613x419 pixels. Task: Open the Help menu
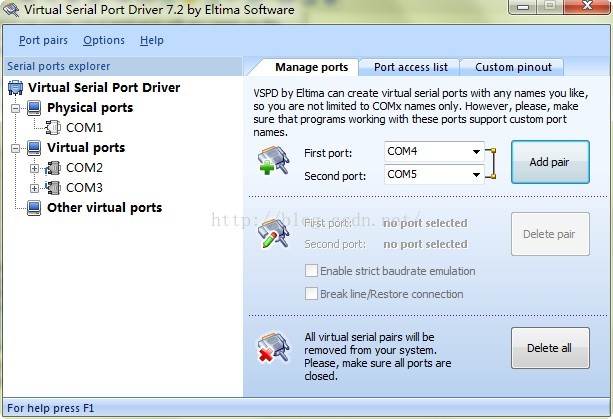[152, 40]
